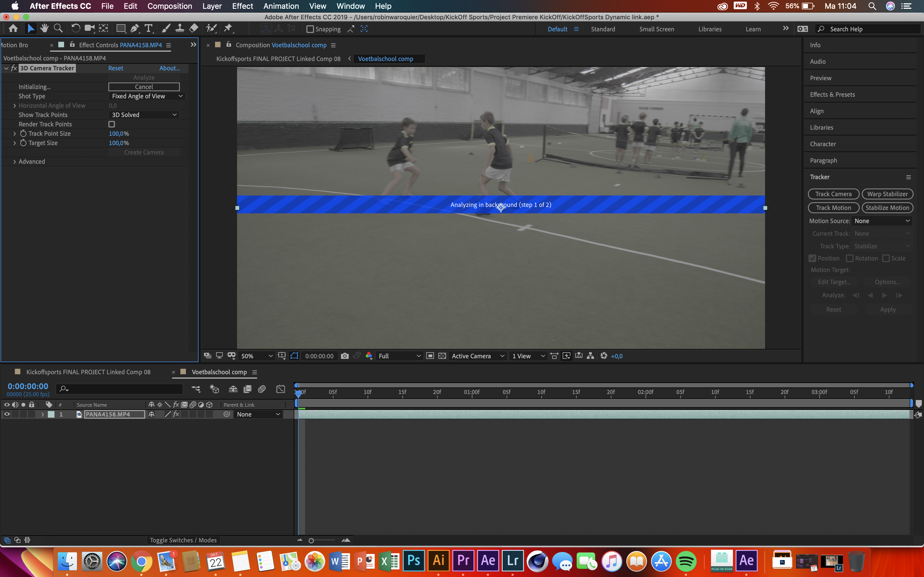This screenshot has width=924, height=577.
Task: Open the Composition menu
Action: pyautogui.click(x=169, y=6)
